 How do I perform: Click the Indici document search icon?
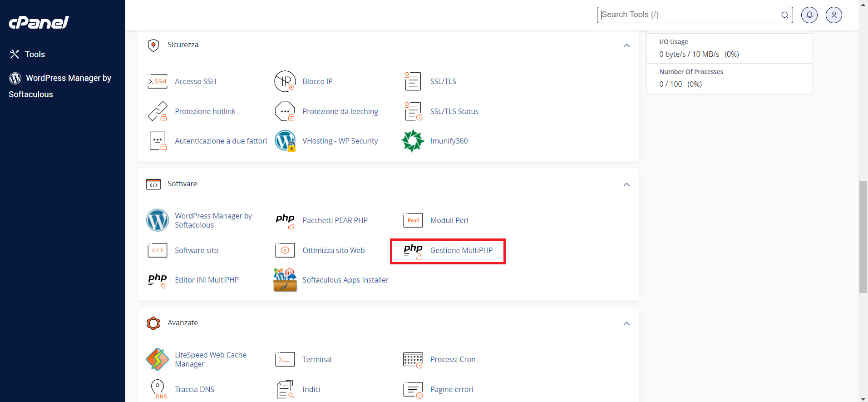tap(285, 389)
